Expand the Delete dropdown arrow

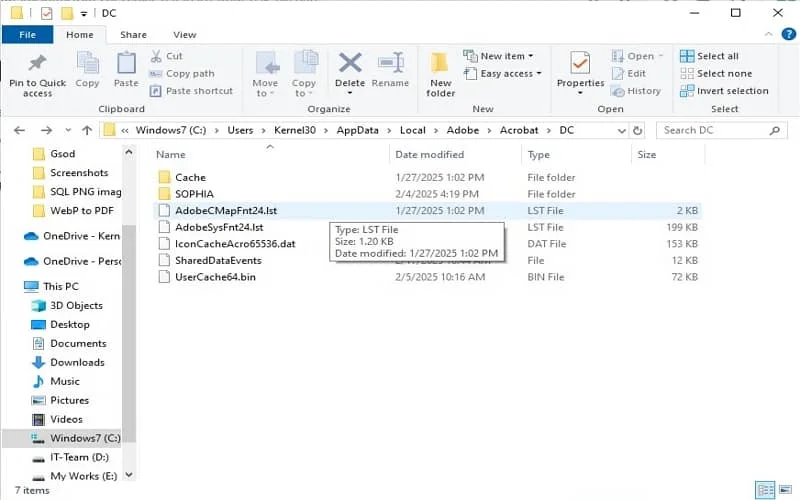coord(350,93)
